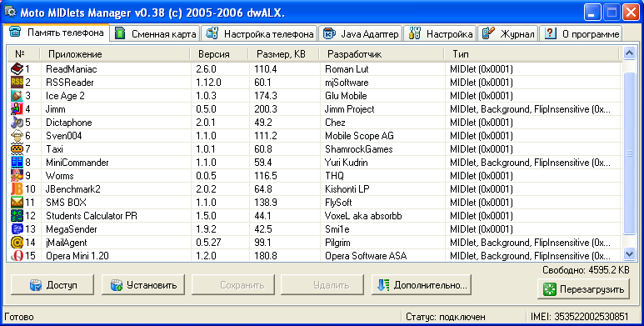Open the Память телефона tab

point(57,33)
